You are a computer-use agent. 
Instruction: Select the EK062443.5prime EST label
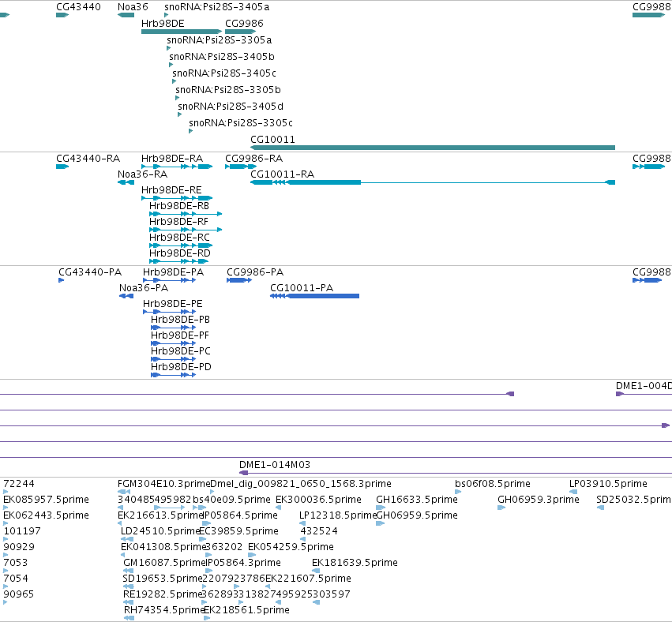click(47, 515)
